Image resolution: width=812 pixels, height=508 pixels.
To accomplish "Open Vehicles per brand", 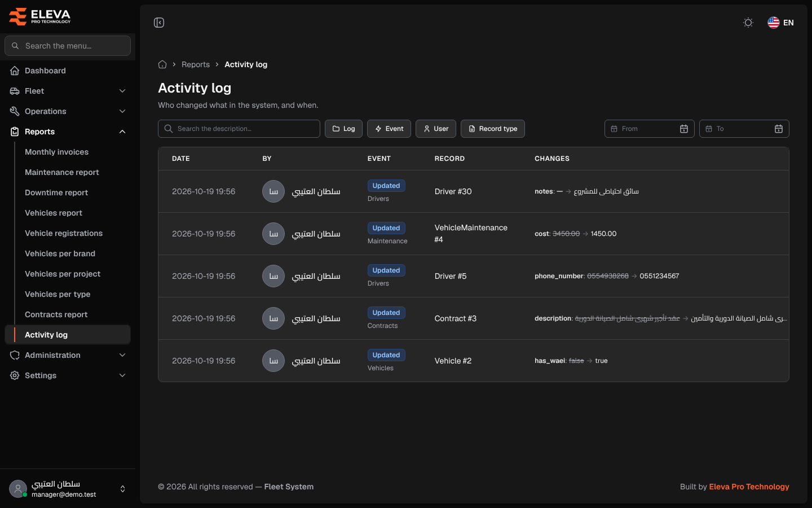I will [x=60, y=253].
